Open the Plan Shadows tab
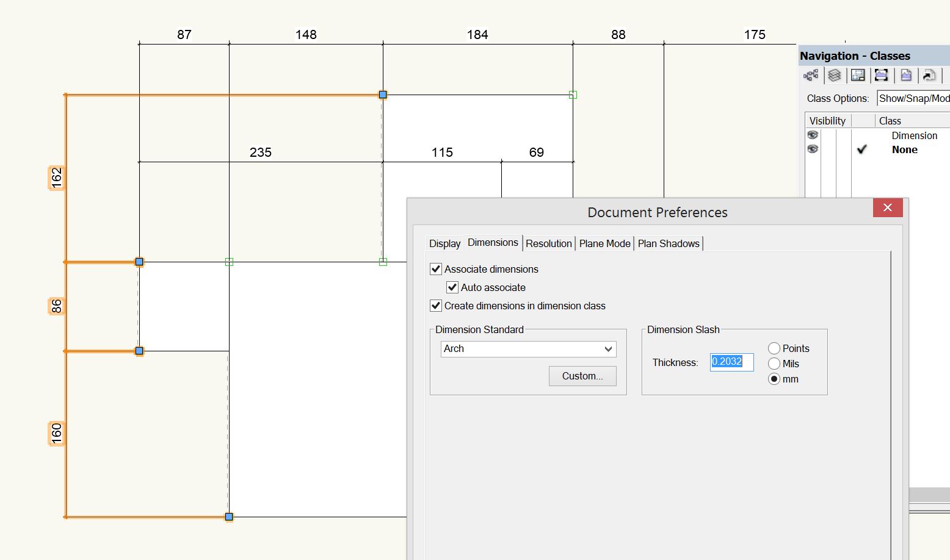This screenshot has width=950, height=560. click(669, 243)
